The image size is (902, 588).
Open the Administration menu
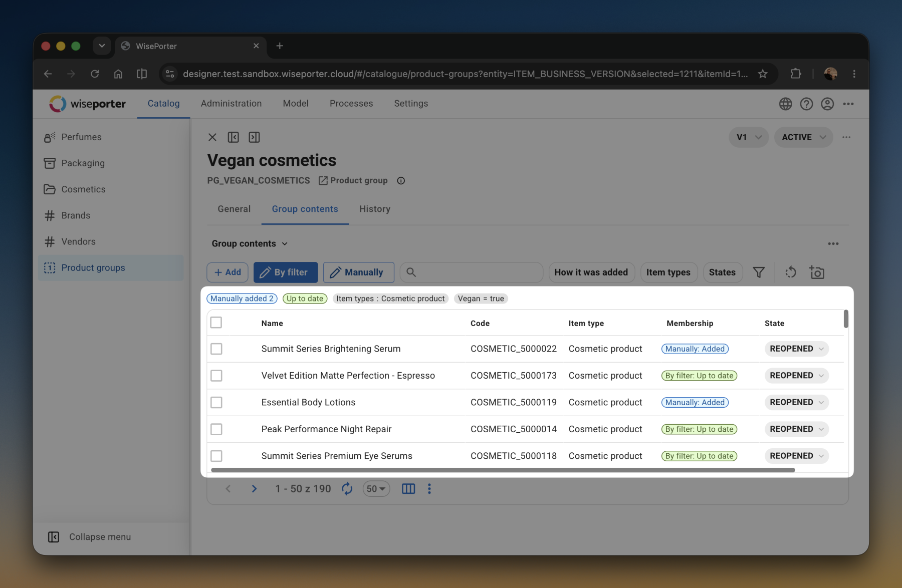coord(231,104)
